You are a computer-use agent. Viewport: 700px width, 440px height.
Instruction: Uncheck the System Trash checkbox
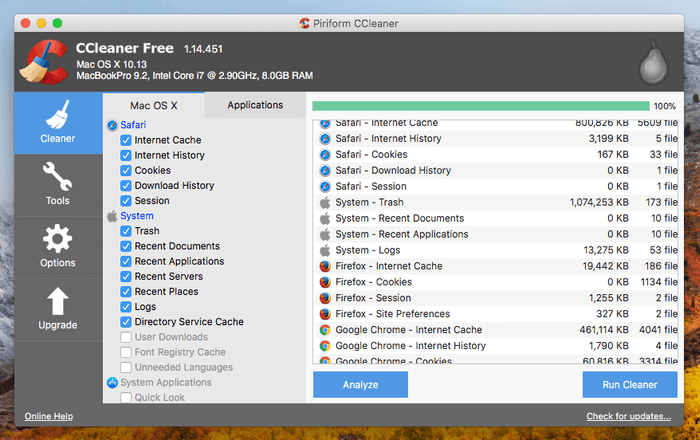point(126,231)
